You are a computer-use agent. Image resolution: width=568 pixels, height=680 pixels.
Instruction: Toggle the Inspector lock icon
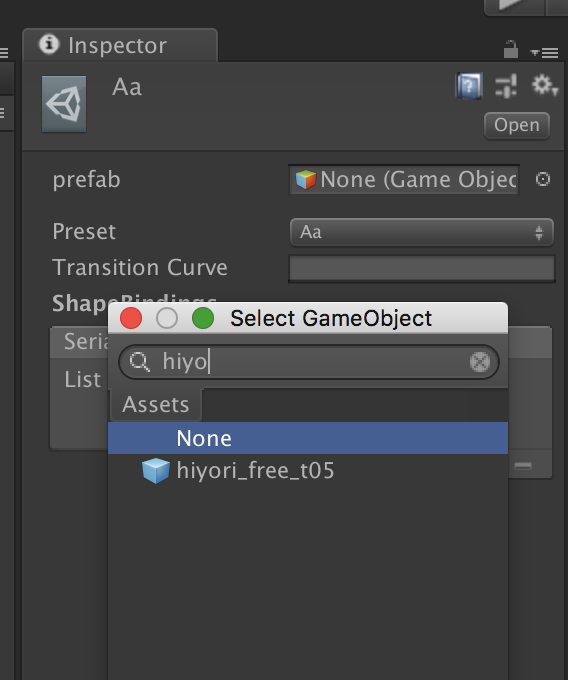511,49
